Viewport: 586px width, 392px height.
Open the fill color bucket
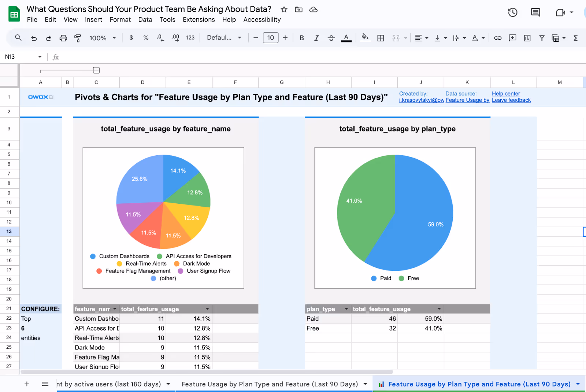coord(365,38)
